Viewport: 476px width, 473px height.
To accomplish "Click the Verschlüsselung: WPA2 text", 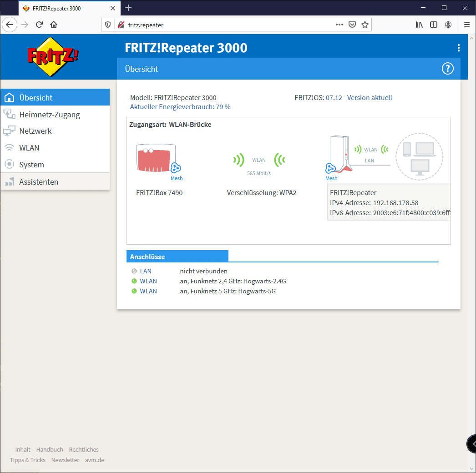I will [x=262, y=193].
